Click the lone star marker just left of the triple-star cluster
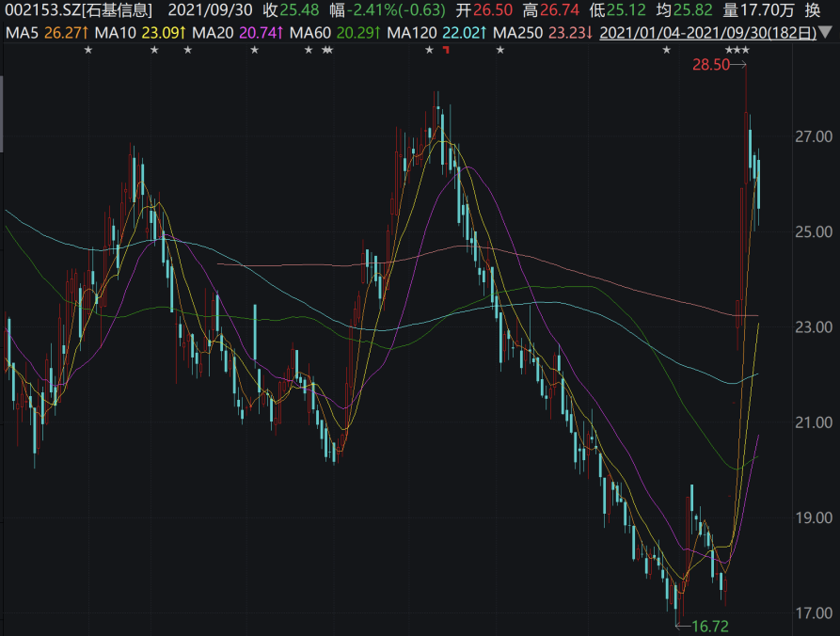Image resolution: width=840 pixels, height=636 pixels. tap(666, 50)
